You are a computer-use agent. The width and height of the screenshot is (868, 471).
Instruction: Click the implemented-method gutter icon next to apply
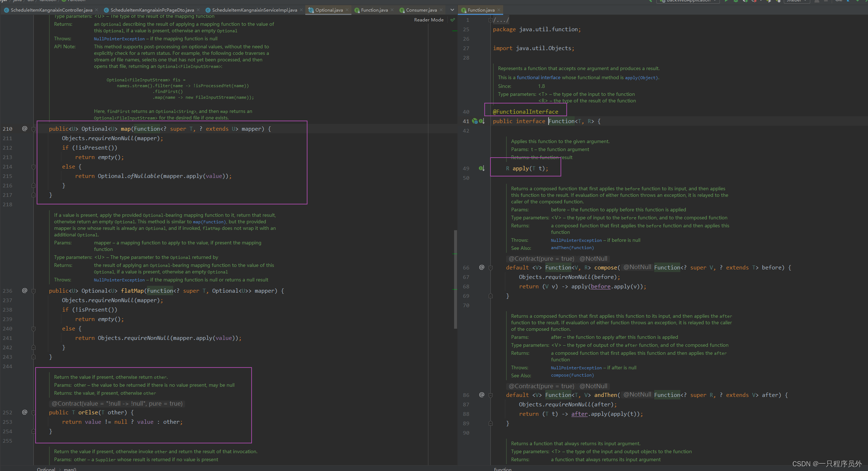[481, 168]
